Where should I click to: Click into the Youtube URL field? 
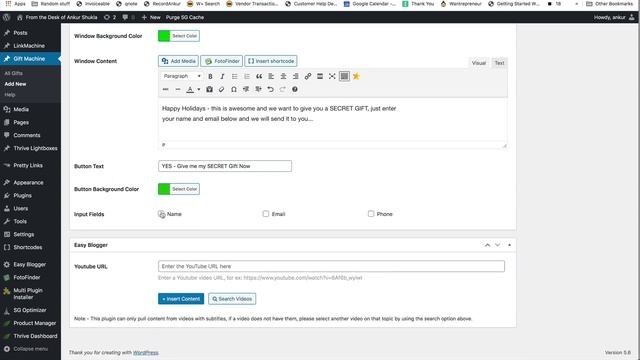coord(331,266)
